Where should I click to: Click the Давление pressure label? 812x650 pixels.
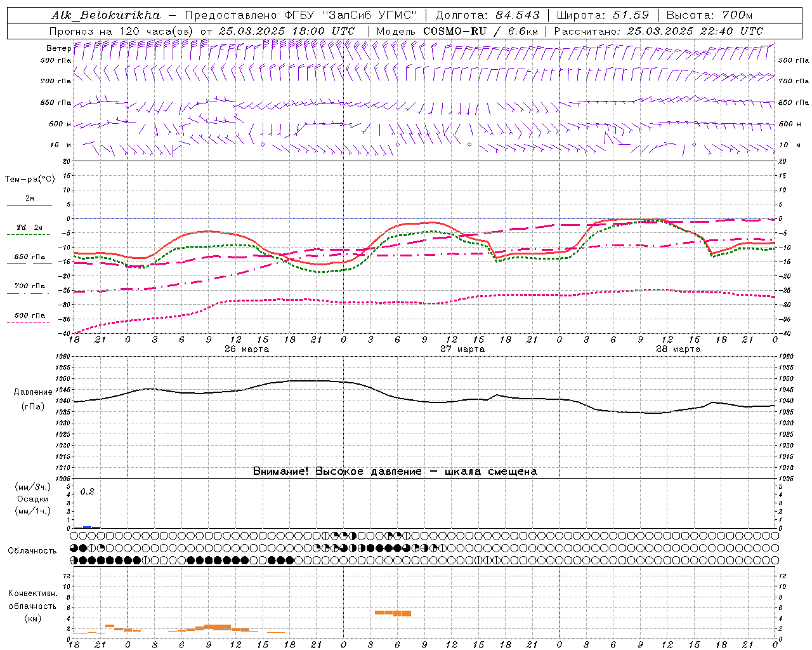tap(33, 392)
